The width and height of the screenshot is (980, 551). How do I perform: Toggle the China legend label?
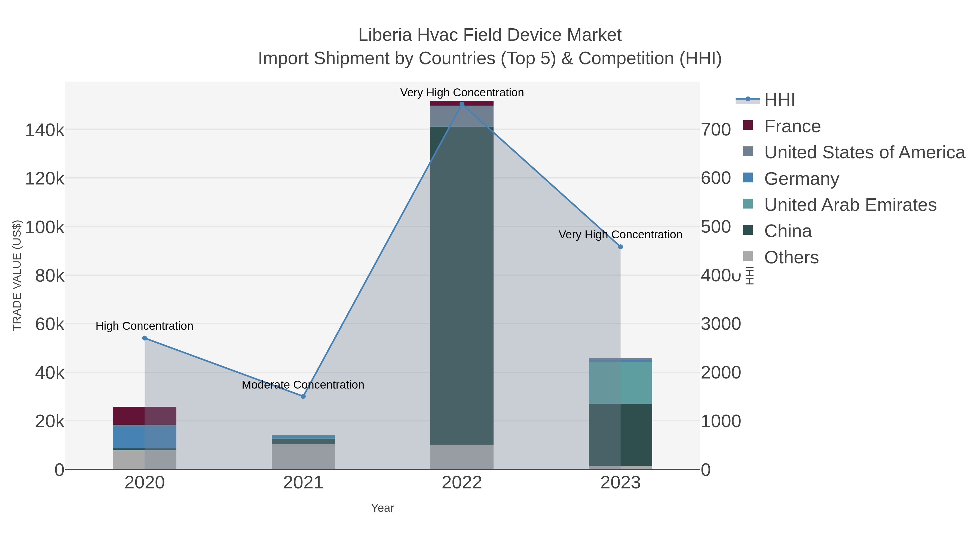[788, 231]
